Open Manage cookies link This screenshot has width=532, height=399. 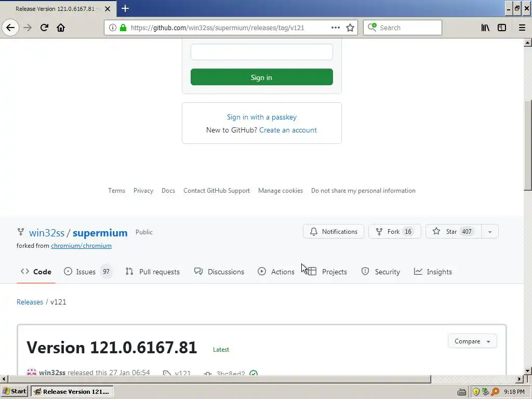click(280, 191)
